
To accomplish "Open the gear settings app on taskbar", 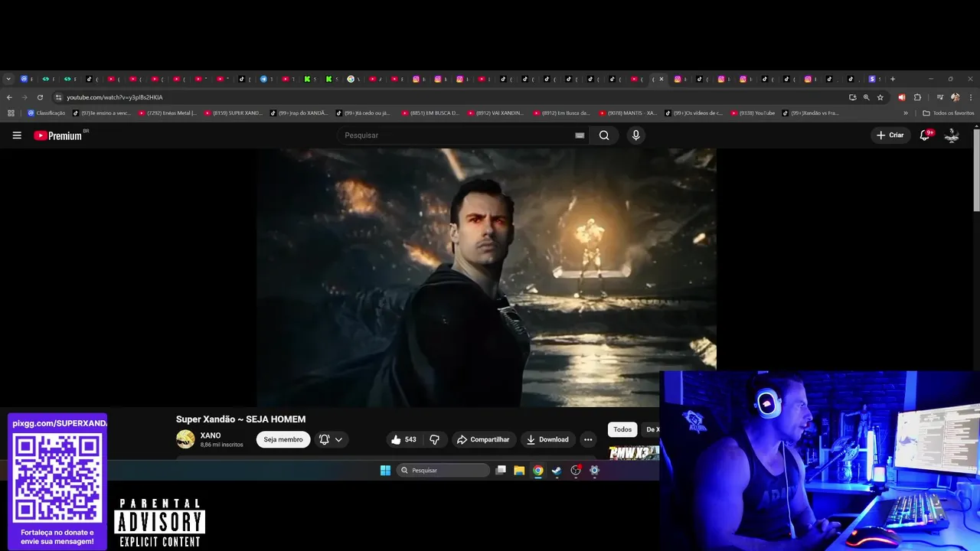I will (x=594, y=471).
